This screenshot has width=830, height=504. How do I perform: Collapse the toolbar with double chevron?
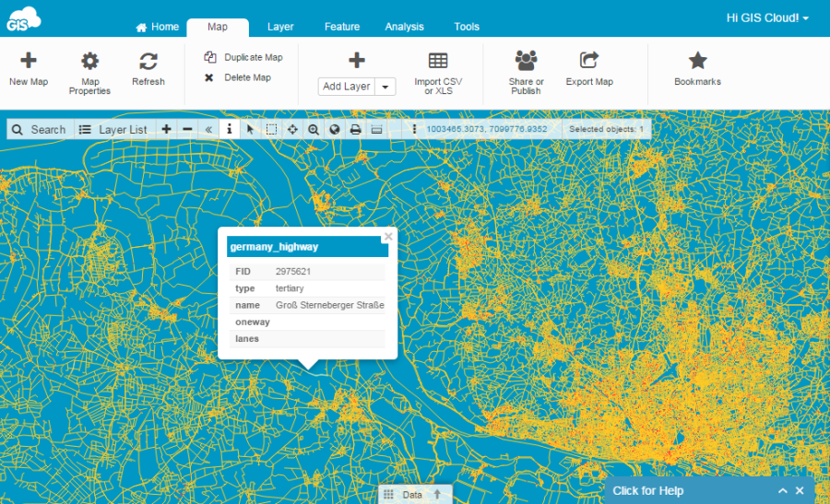click(x=208, y=130)
